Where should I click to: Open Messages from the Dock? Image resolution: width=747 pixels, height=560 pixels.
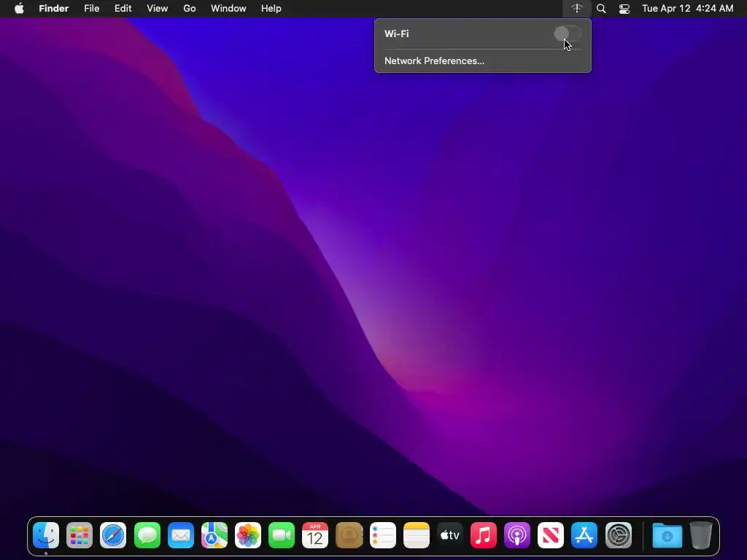pos(147,535)
